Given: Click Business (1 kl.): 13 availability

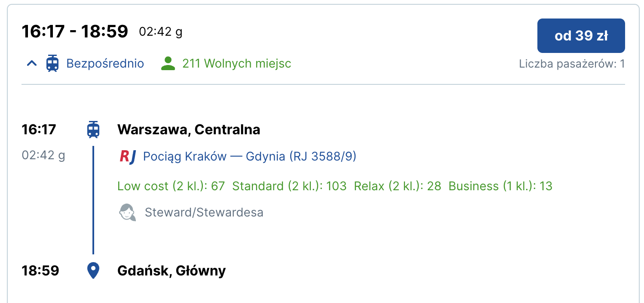Looking at the screenshot, I should (x=500, y=186).
